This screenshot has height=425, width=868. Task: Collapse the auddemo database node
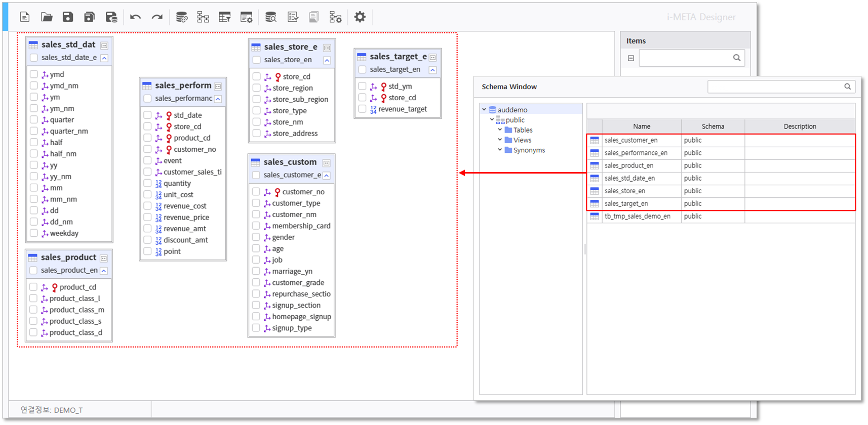point(484,109)
